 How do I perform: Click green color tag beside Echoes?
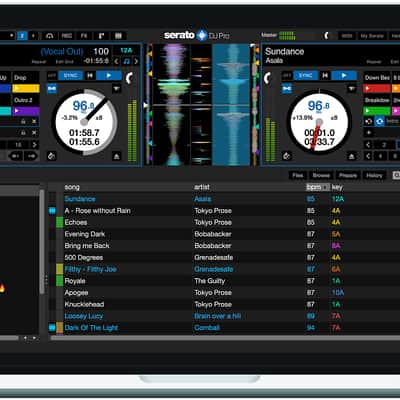(59, 222)
